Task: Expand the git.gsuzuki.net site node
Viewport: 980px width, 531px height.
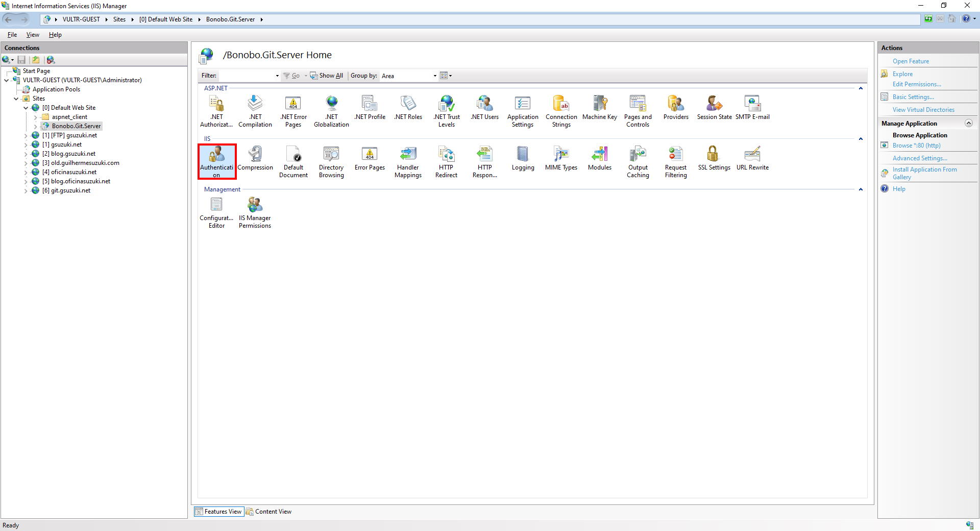Action: tap(26, 190)
